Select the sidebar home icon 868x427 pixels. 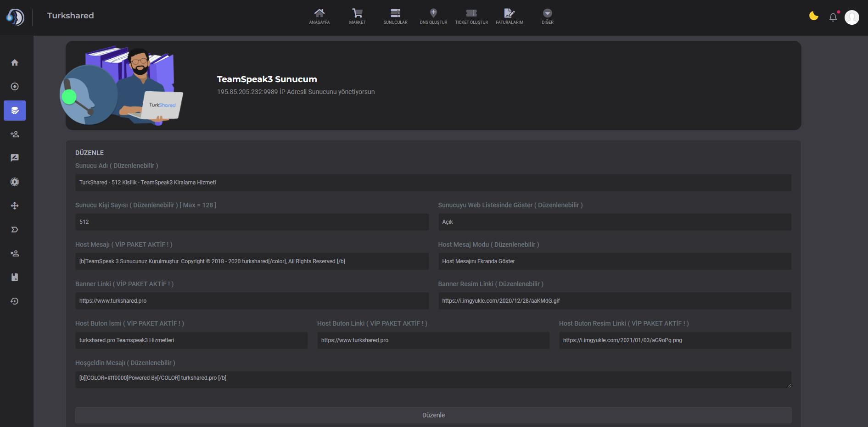[15, 62]
